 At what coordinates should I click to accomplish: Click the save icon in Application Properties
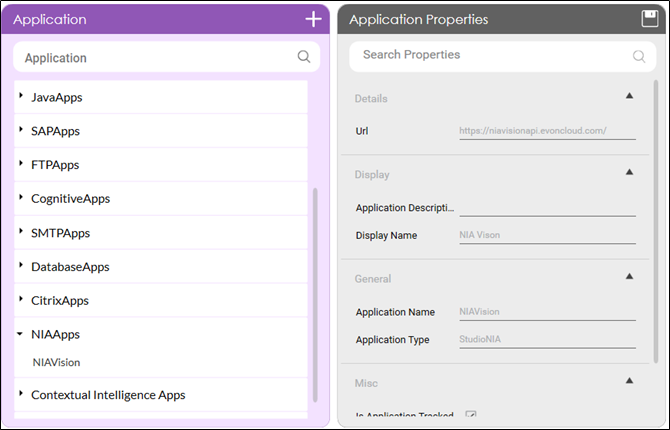[649, 19]
